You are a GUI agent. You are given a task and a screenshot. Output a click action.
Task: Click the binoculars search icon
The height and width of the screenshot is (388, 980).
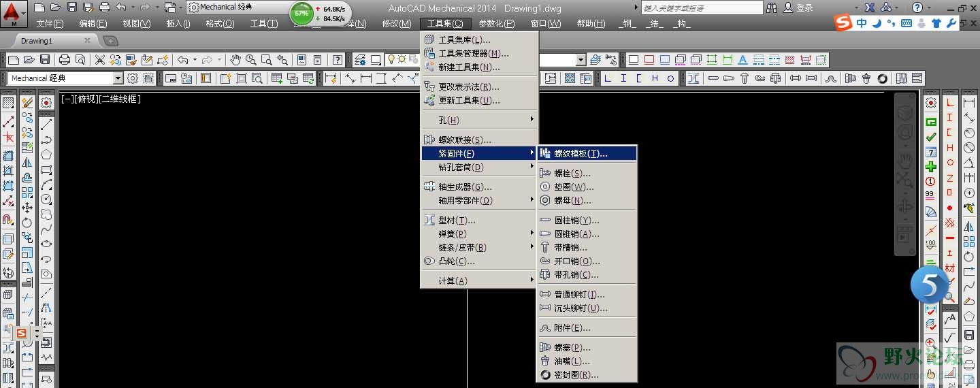[x=772, y=7]
